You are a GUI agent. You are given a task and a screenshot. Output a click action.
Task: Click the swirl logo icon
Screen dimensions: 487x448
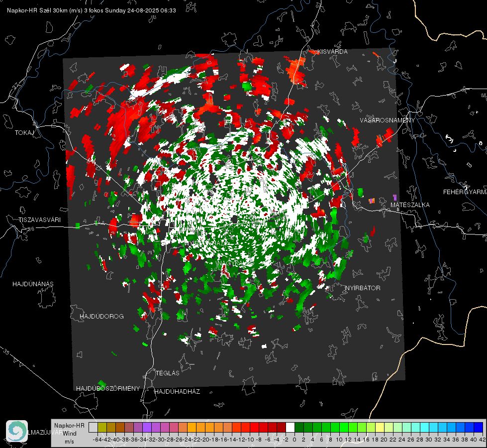pyautogui.click(x=17, y=431)
